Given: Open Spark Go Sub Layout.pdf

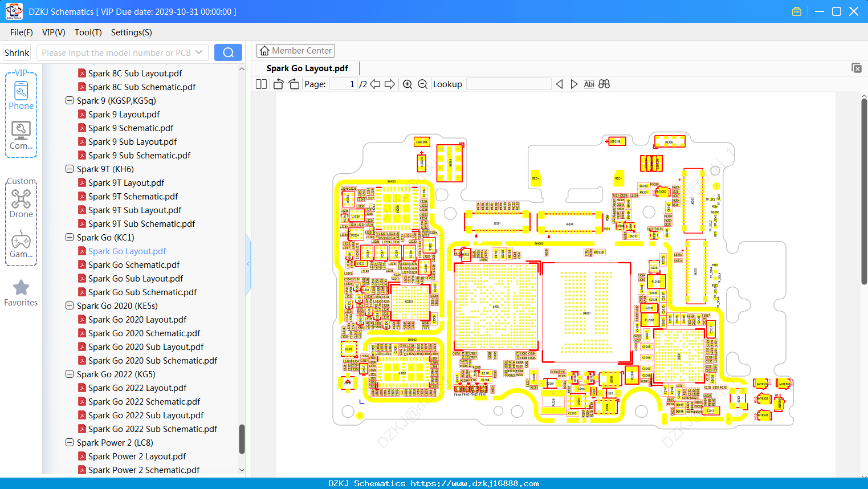Looking at the screenshot, I should (136, 278).
